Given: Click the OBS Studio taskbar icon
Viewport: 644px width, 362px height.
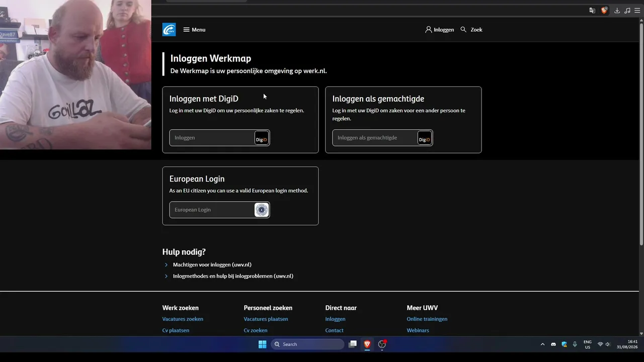Looking at the screenshot, I should pos(382,344).
